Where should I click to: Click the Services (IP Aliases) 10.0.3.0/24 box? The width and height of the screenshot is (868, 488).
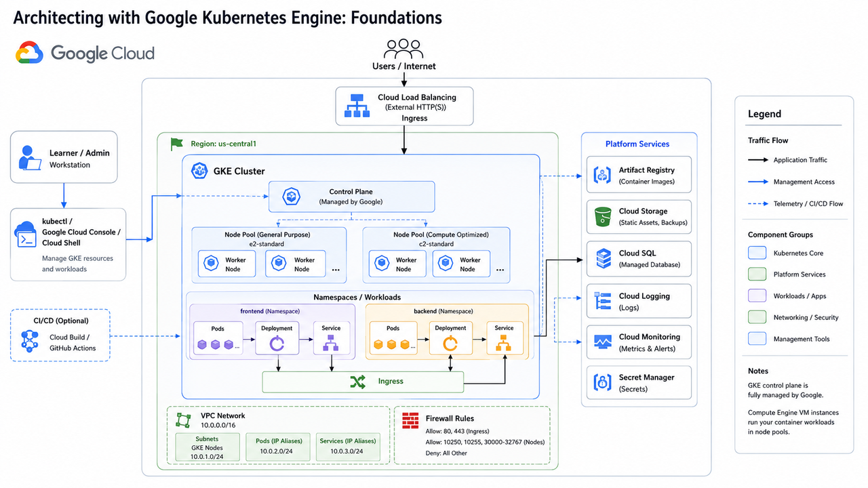click(x=347, y=448)
